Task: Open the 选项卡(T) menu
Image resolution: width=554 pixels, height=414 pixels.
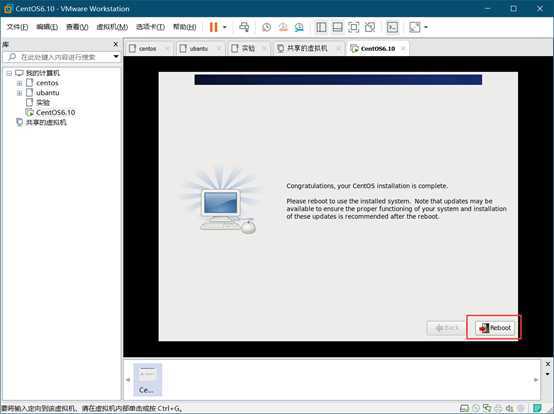Action: point(150,27)
